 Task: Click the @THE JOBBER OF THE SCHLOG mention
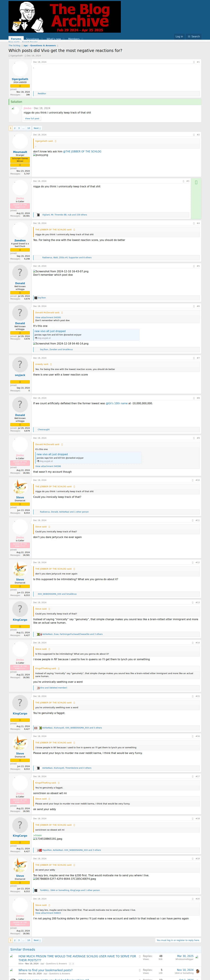coord(82,151)
